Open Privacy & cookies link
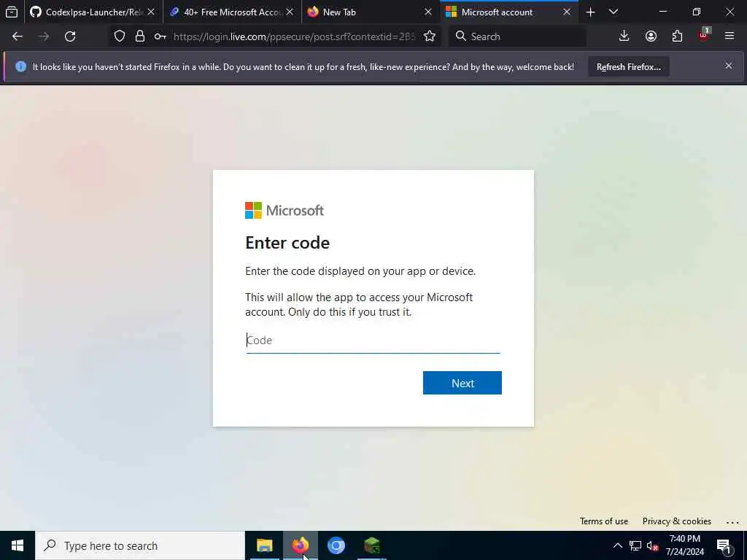 tap(676, 521)
